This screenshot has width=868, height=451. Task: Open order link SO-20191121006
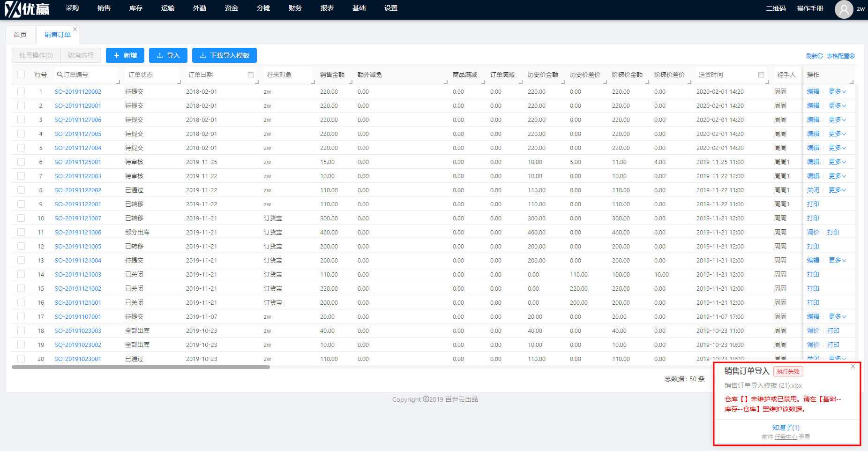tap(78, 232)
